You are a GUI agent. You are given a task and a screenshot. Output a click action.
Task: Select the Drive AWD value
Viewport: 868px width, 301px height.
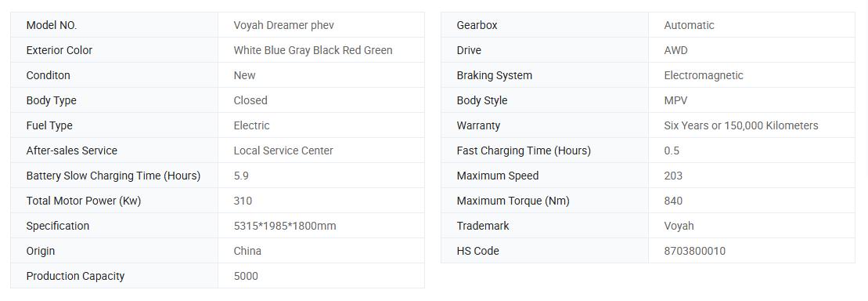(x=675, y=50)
